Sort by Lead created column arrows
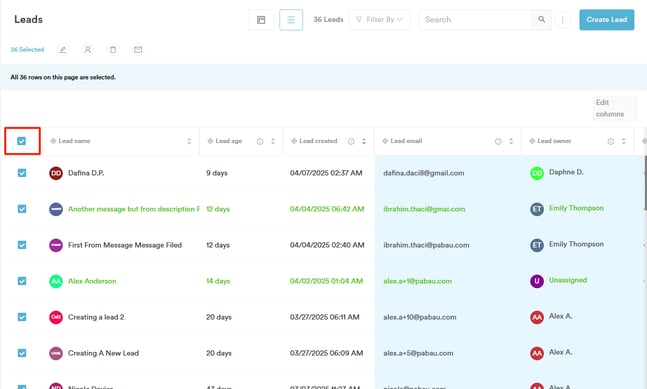The width and height of the screenshot is (647, 389). [x=364, y=141]
